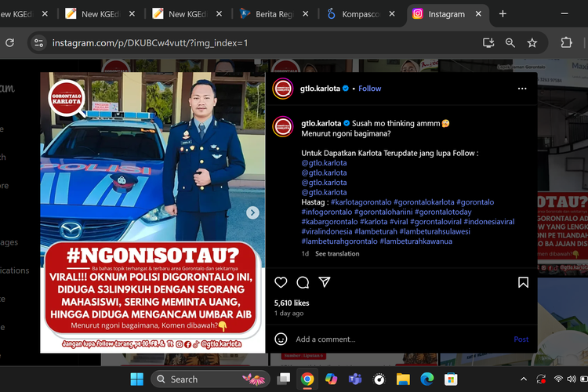Click the address bar URL
This screenshot has height=392, width=588.
pyautogui.click(x=150, y=43)
